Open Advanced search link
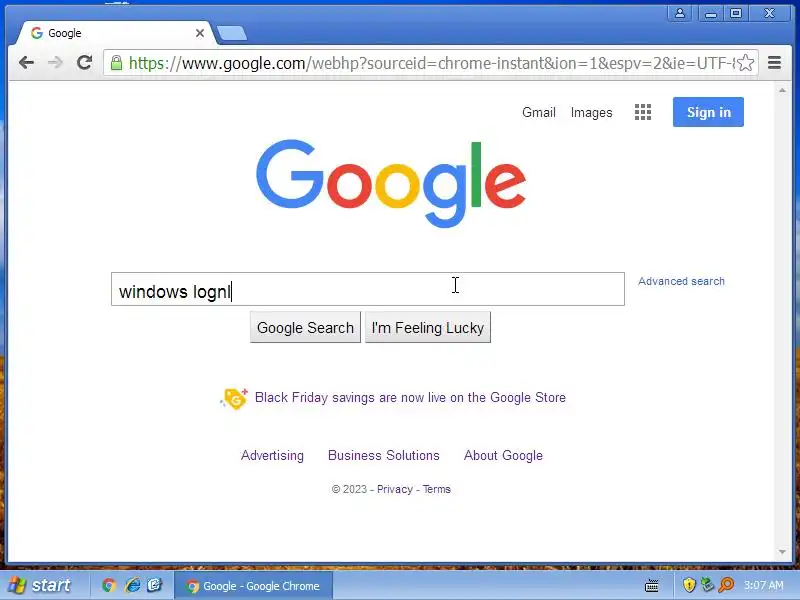The width and height of the screenshot is (800, 600). point(681,281)
